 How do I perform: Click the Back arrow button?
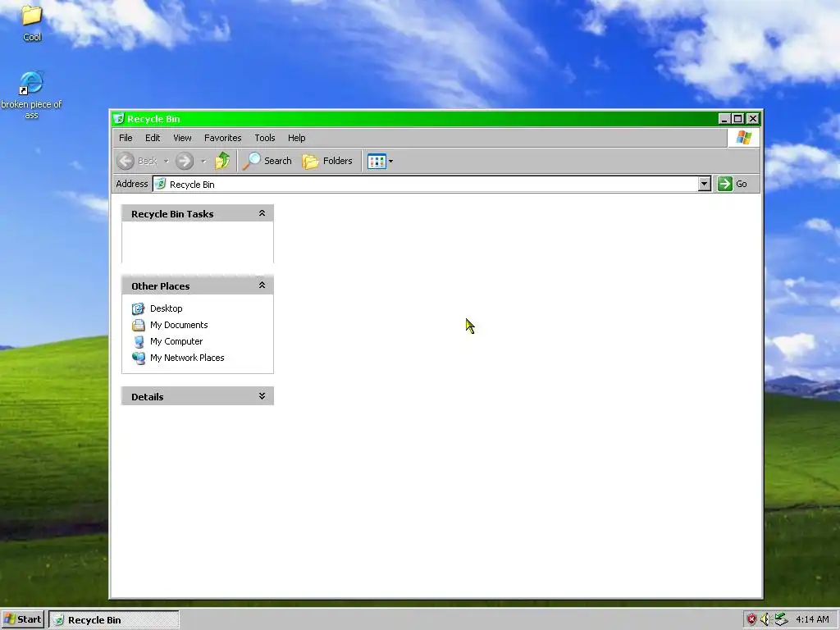[126, 161]
